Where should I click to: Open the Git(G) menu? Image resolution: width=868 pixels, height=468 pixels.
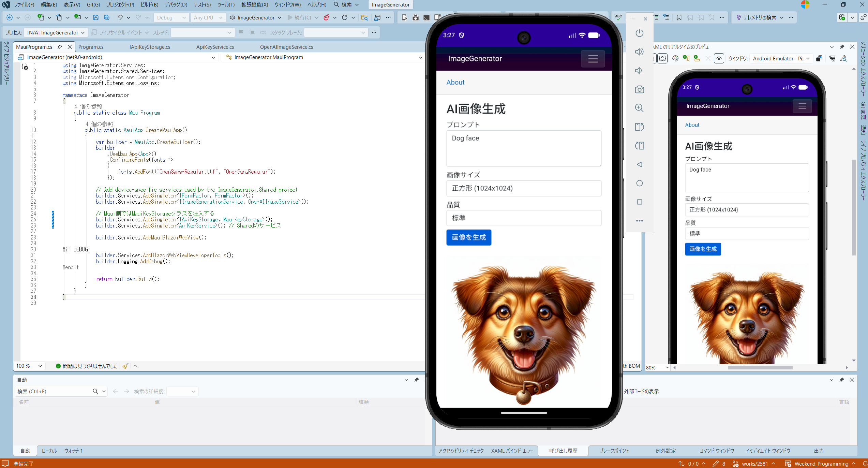[x=93, y=4]
